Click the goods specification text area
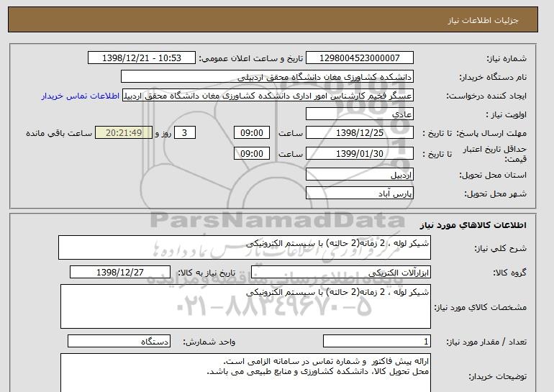Screen dimensions: 554x392 (245, 306)
